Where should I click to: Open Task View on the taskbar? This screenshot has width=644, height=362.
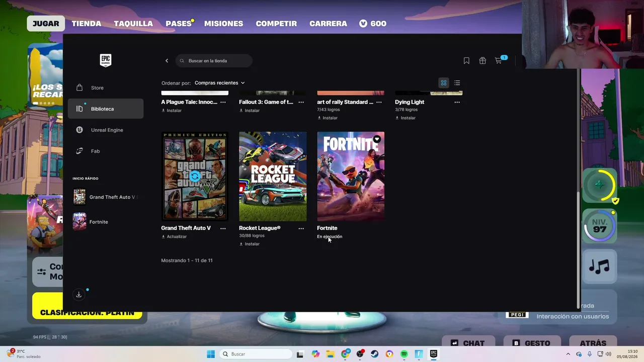tap(300, 354)
